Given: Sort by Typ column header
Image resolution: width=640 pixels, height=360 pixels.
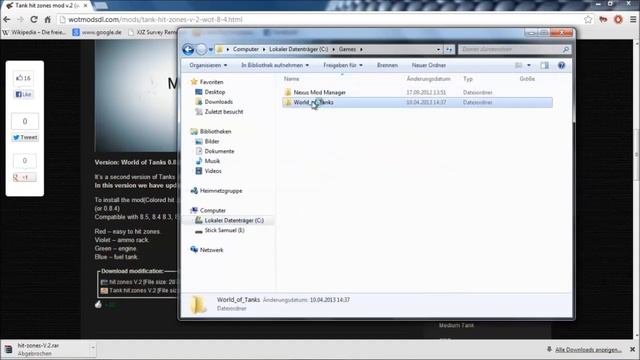Looking at the screenshot, I should tap(468, 79).
